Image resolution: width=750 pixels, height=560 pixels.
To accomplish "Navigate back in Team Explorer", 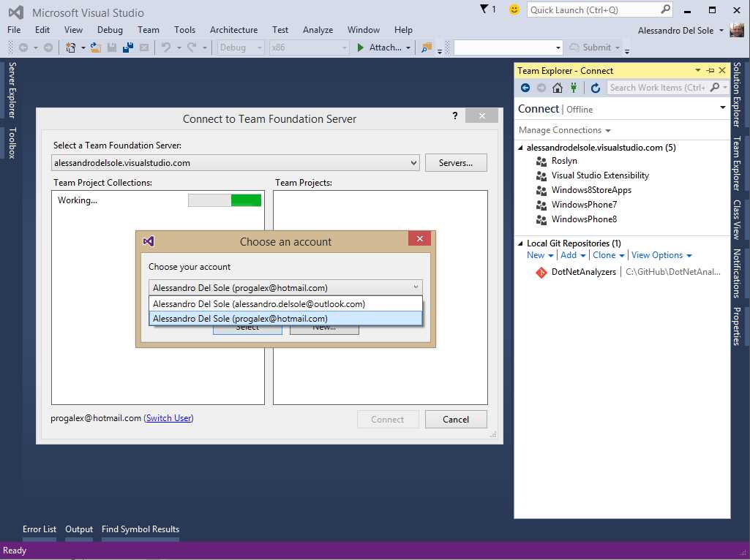I will [x=525, y=87].
